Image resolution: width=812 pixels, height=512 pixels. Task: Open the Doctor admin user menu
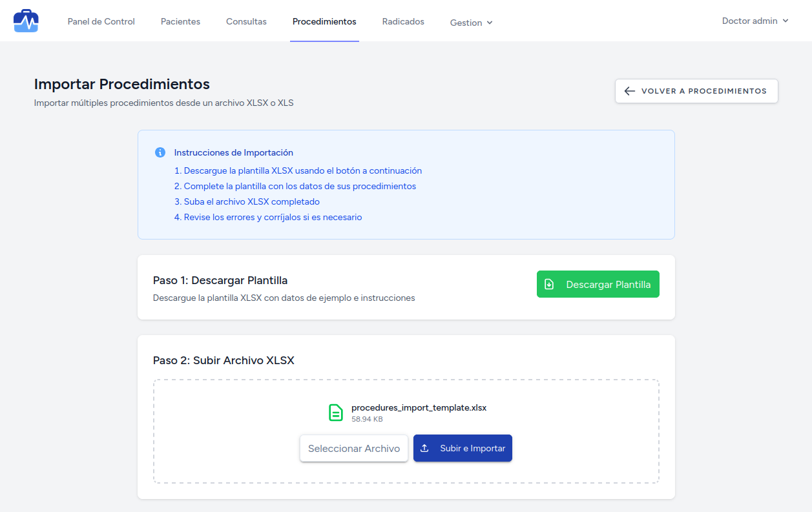tap(755, 21)
